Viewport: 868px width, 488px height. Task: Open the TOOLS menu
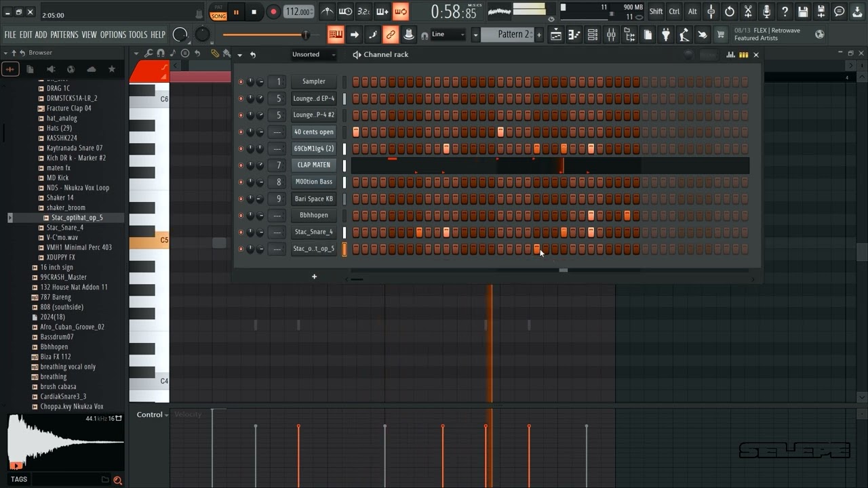pos(138,35)
